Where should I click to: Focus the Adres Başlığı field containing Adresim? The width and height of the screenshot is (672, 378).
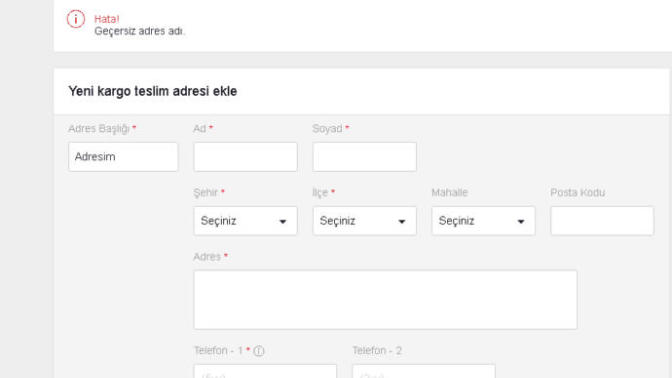point(123,157)
